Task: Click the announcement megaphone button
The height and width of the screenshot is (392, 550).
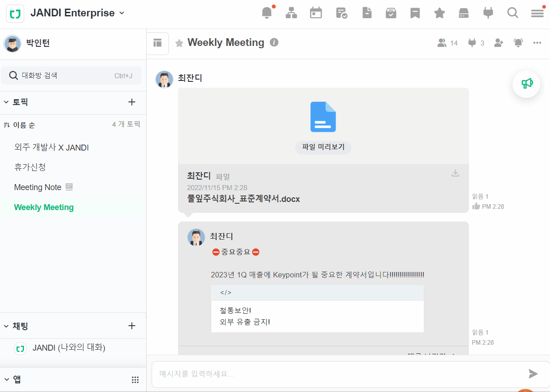Action: coord(526,84)
